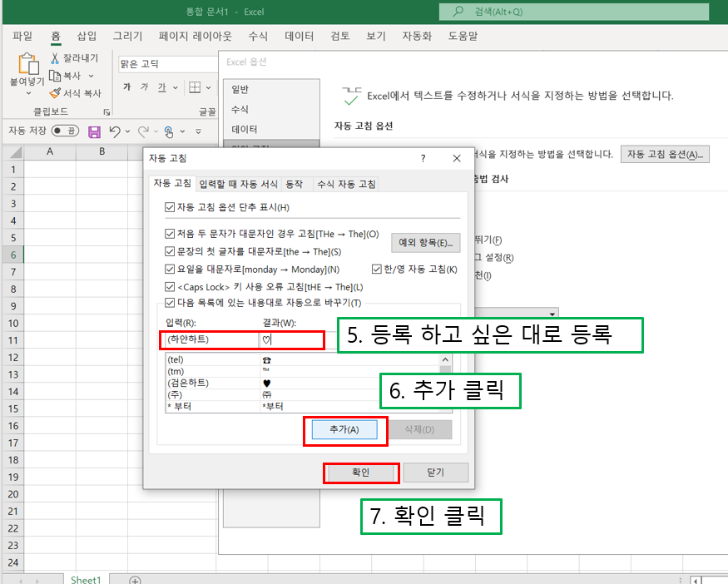Click the list scrollbar up arrow

pyautogui.click(x=445, y=359)
